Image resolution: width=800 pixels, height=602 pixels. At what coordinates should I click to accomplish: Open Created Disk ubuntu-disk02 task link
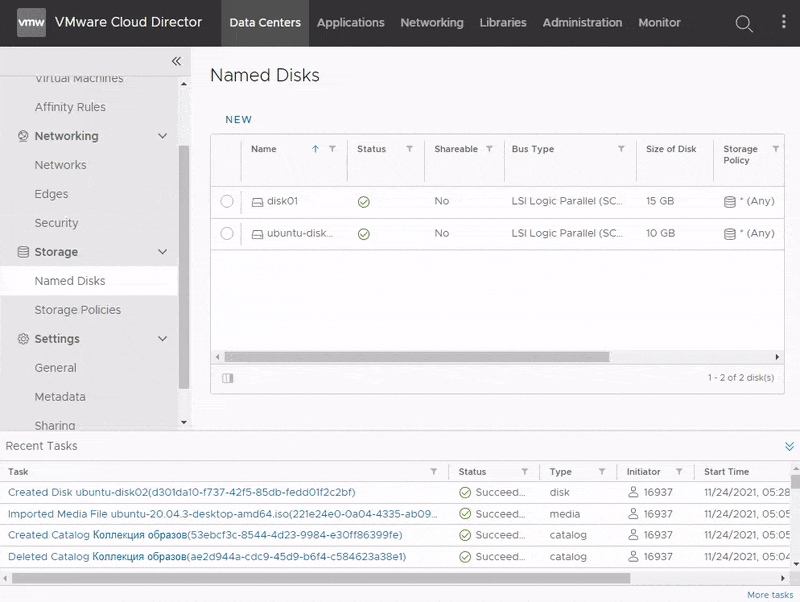pos(182,492)
